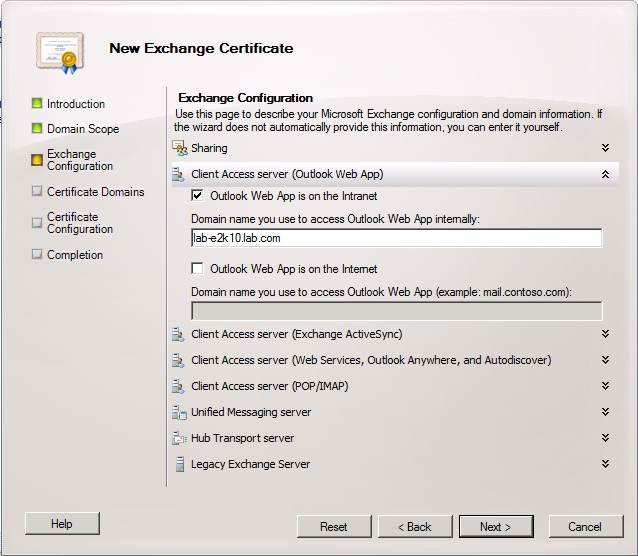The width and height of the screenshot is (638, 556).
Task: Check Outlook Web App is on the Internet
Action: (197, 269)
